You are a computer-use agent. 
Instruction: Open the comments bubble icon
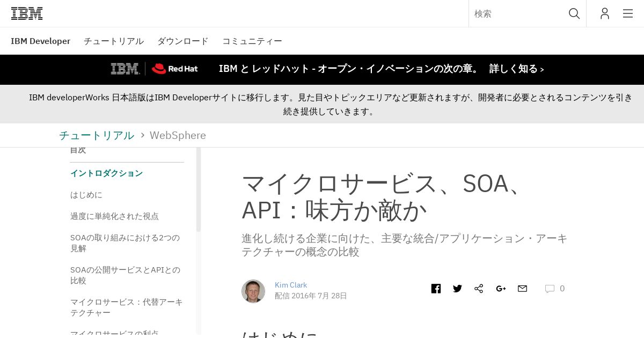coord(550,289)
